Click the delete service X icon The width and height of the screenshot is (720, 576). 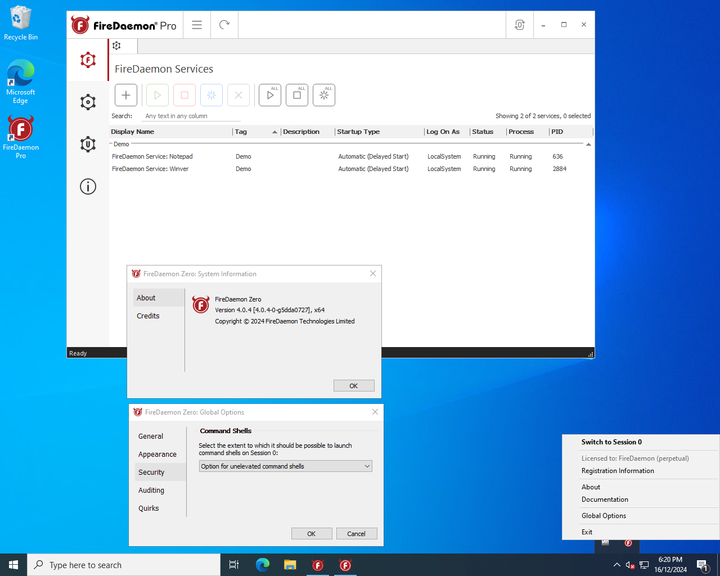pyautogui.click(x=238, y=95)
